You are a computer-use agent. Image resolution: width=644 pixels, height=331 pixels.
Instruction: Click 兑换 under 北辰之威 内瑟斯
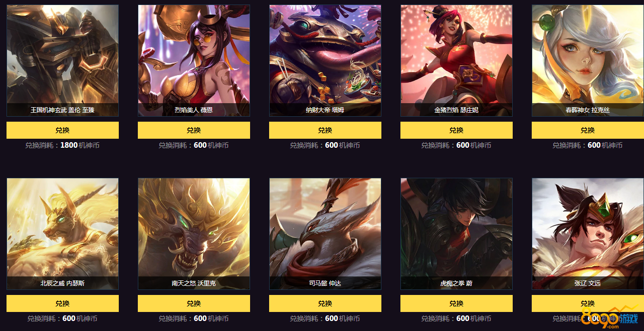(x=63, y=303)
